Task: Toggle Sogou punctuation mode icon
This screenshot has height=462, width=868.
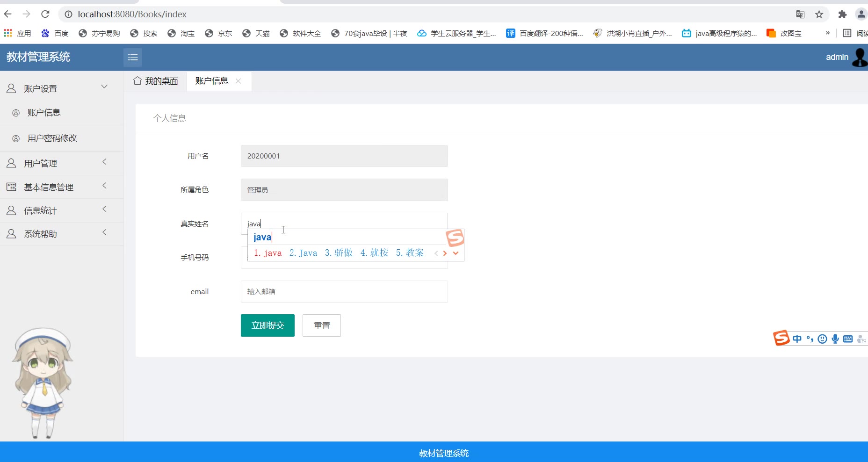Action: point(810,339)
